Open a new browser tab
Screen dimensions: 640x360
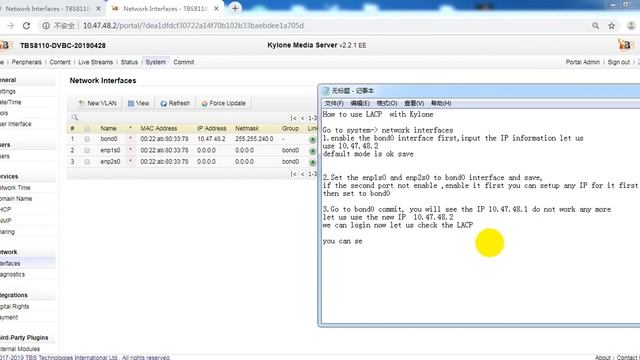pos(235,8)
